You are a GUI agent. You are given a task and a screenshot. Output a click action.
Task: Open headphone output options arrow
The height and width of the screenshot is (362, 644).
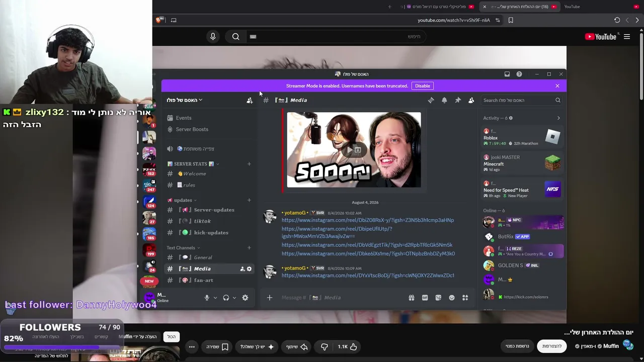tap(234, 298)
